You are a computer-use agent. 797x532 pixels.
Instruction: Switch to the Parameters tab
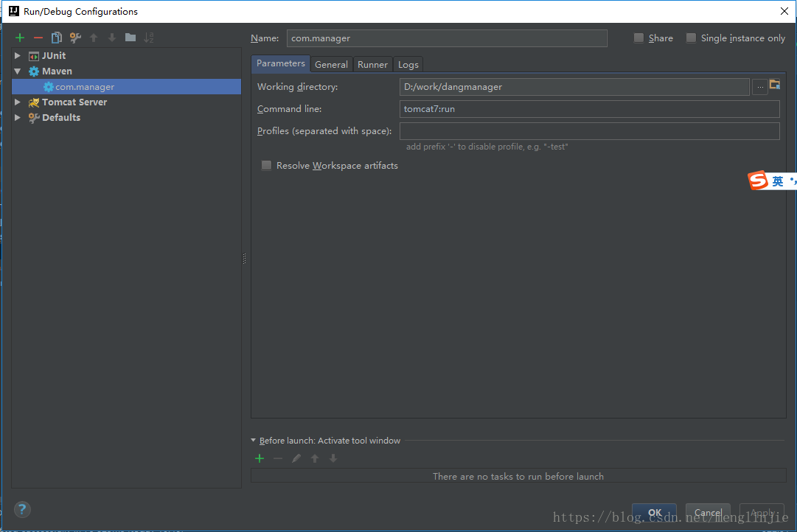[x=281, y=63]
